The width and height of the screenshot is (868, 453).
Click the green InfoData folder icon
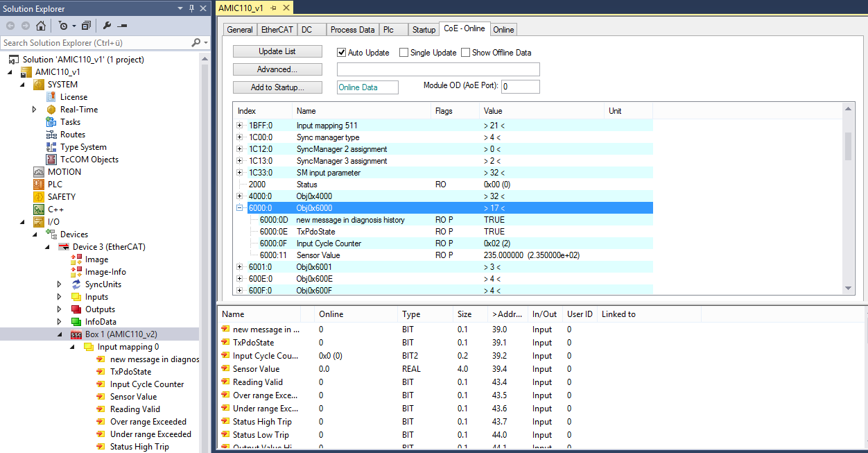pyautogui.click(x=76, y=322)
